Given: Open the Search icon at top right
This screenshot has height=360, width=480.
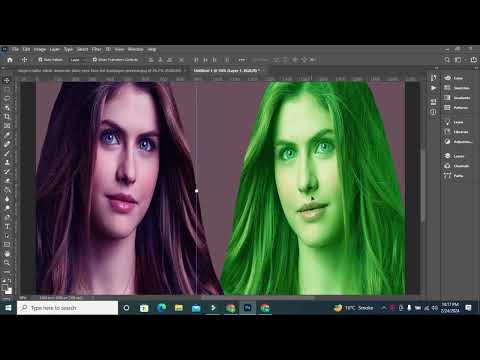Looking at the screenshot, I should click(447, 60).
